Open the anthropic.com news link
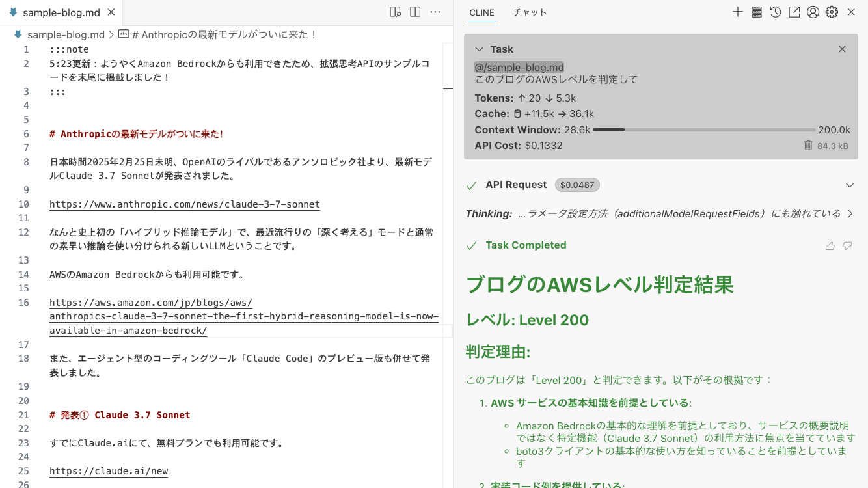This screenshot has height=488, width=868. [x=185, y=204]
